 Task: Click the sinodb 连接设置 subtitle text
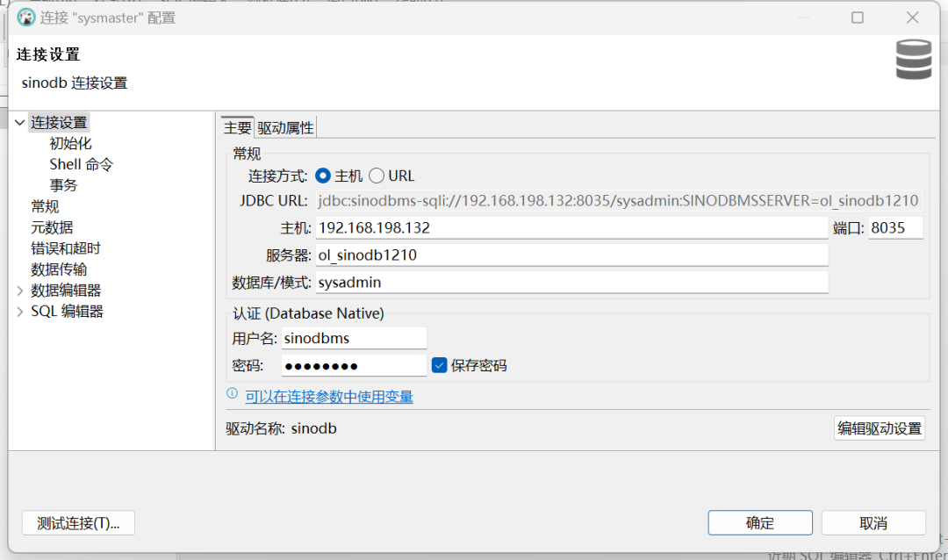(75, 83)
